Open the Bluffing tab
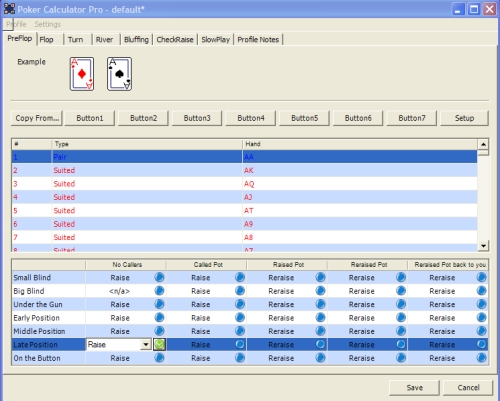The image size is (500, 401). coord(136,40)
